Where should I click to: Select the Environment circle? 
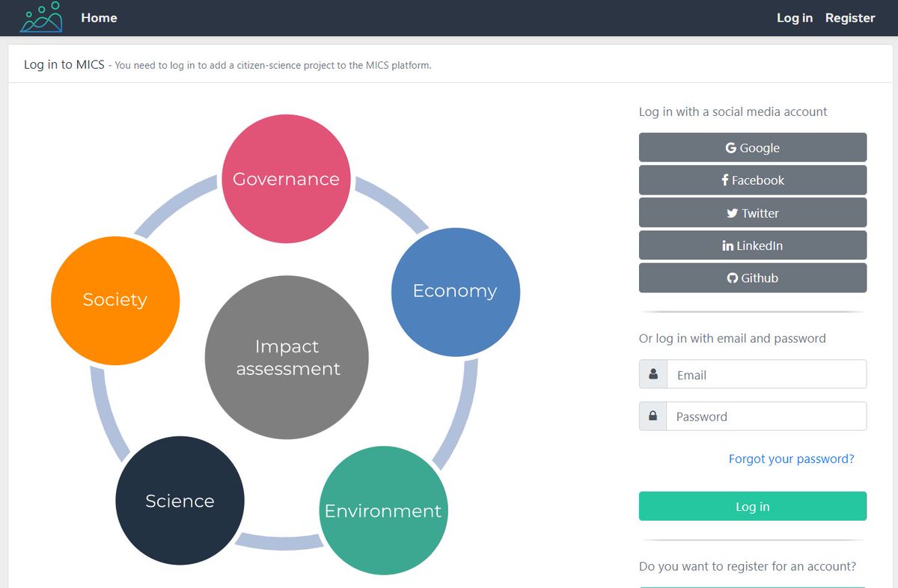(x=383, y=511)
